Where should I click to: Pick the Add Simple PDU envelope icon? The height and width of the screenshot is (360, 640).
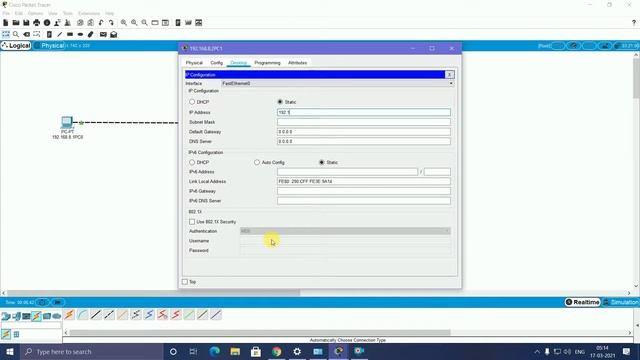[x=103, y=34]
